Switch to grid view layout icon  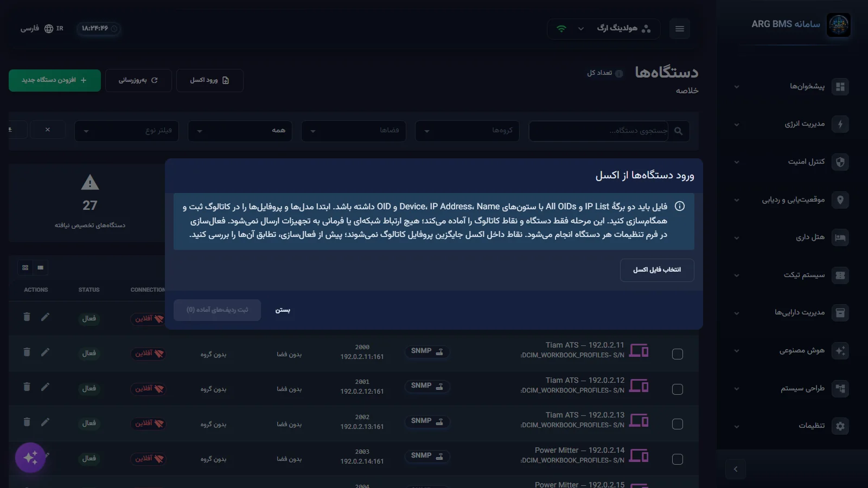[x=25, y=267]
